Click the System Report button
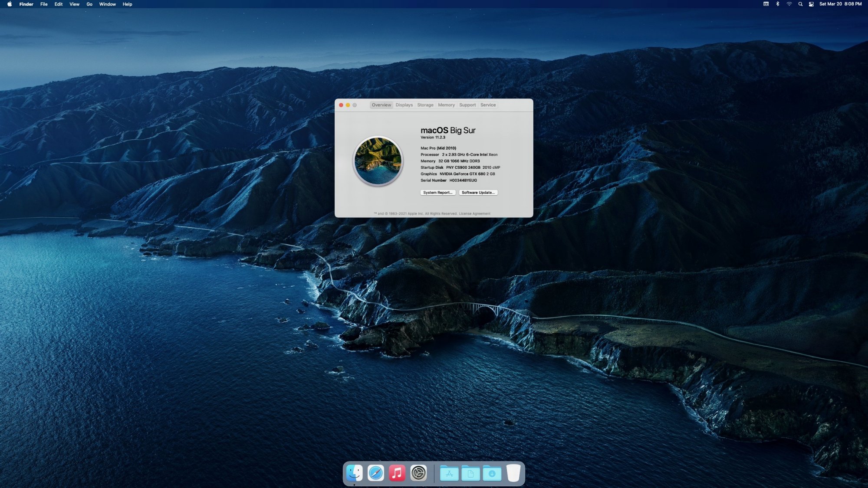Screen dimensions: 868x488 (437, 193)
